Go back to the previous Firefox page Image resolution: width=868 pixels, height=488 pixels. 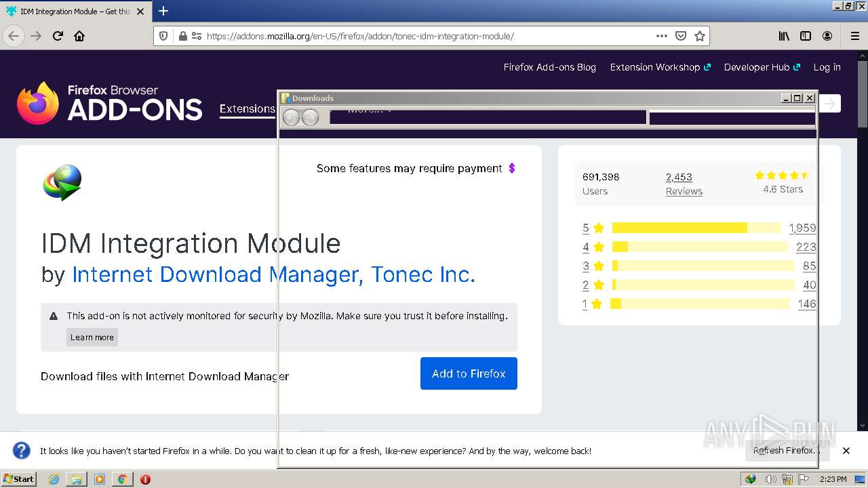(x=14, y=36)
